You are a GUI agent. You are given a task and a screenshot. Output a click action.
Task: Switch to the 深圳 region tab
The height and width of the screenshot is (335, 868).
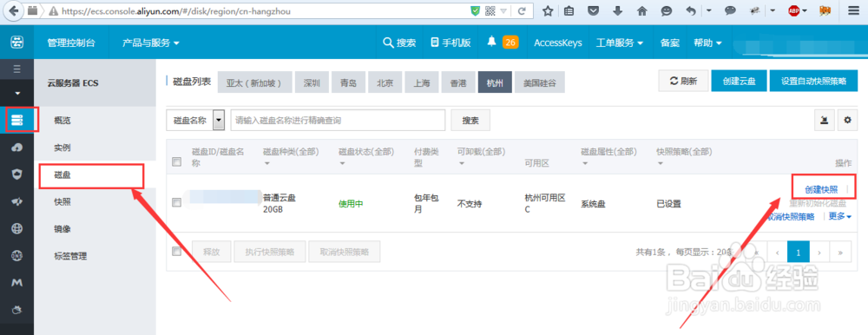click(312, 82)
